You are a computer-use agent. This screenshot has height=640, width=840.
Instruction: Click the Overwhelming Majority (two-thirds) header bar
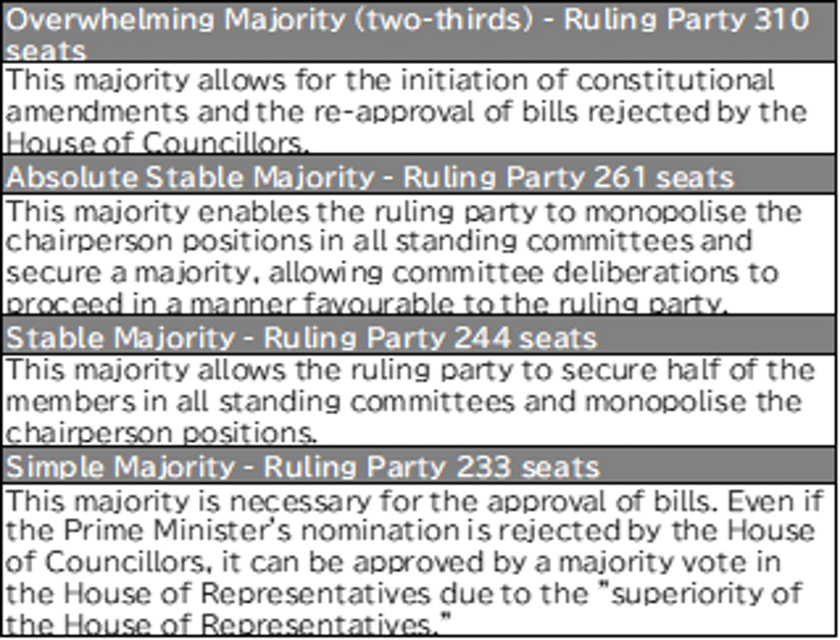(x=419, y=33)
